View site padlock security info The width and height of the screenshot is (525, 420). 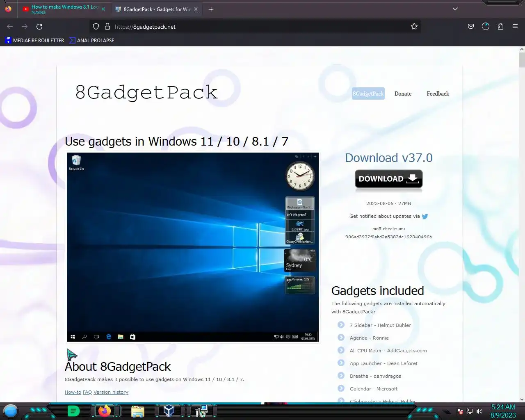(x=107, y=27)
